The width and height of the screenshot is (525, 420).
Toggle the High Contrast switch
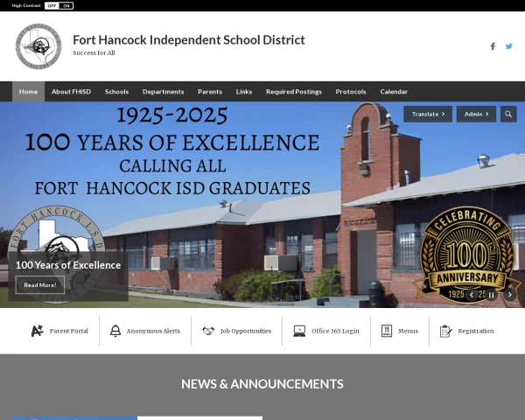59,6
